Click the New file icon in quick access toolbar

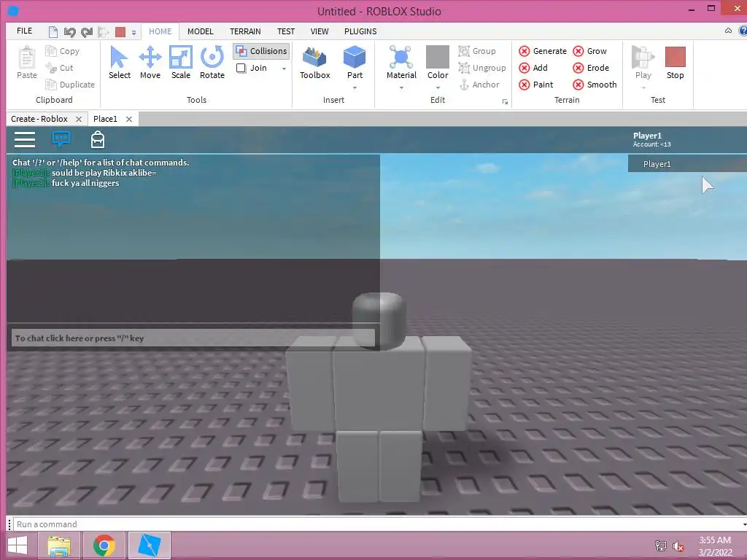pos(53,32)
